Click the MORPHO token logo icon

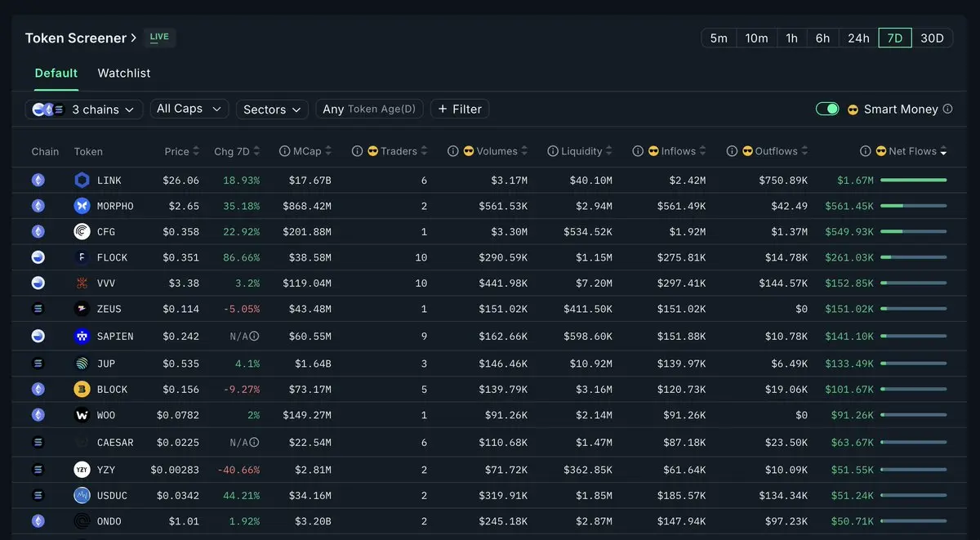point(82,206)
